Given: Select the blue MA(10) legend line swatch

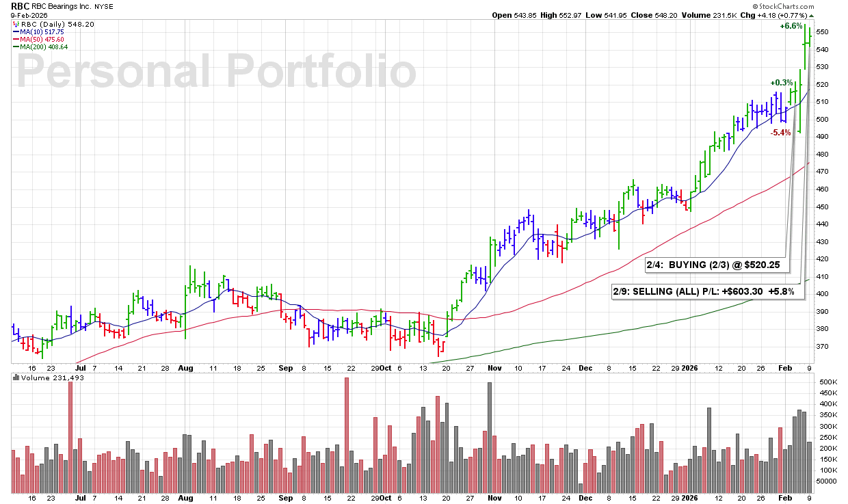Looking at the screenshot, I should tap(16, 31).
